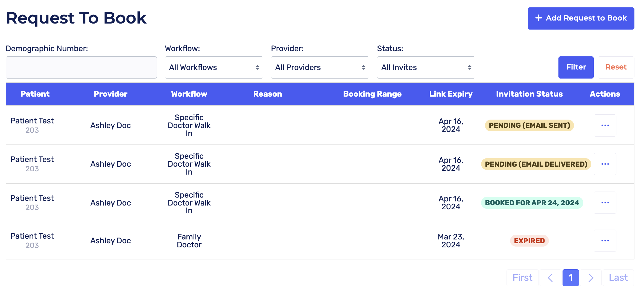Select page 1 in pagination

click(x=570, y=278)
